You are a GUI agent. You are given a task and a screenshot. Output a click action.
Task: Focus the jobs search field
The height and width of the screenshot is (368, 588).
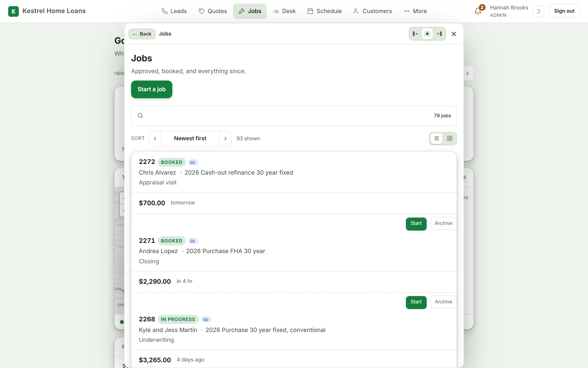pyautogui.click(x=294, y=116)
